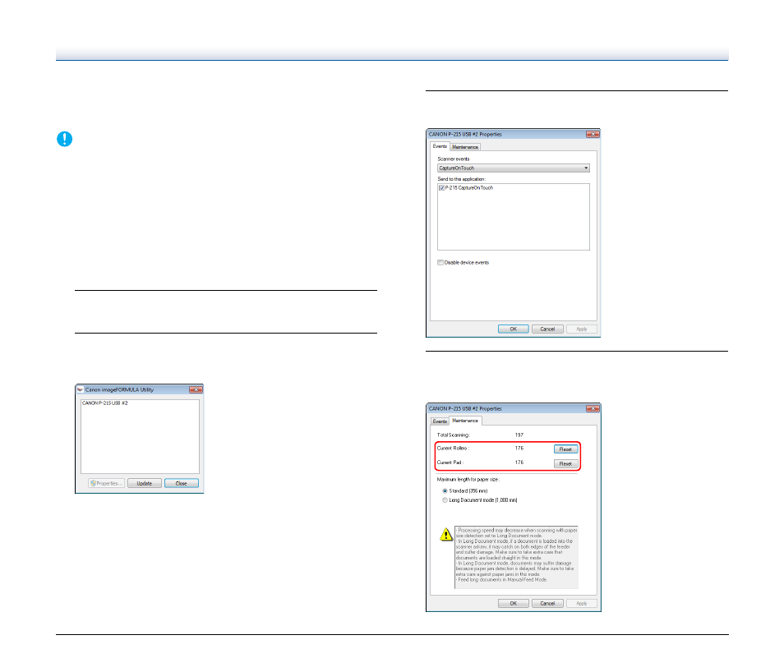Select Maintenance tab in Total Scanning dialog
The width and height of the screenshot is (784, 672).
[x=465, y=421]
